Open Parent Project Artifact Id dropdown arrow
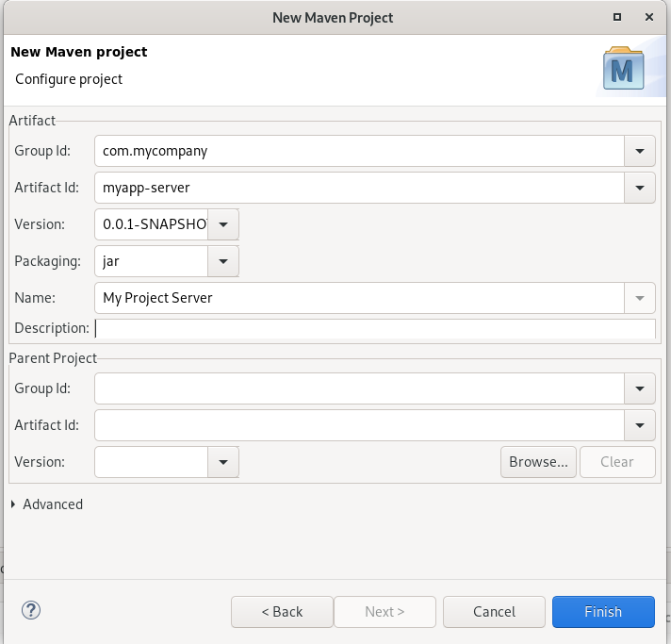This screenshot has width=671, height=644. 640,425
